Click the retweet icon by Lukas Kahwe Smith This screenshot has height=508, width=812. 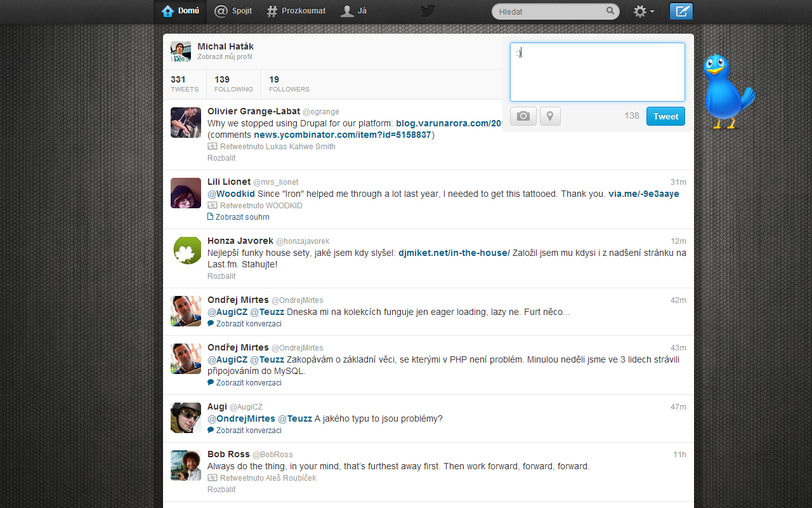point(213,147)
